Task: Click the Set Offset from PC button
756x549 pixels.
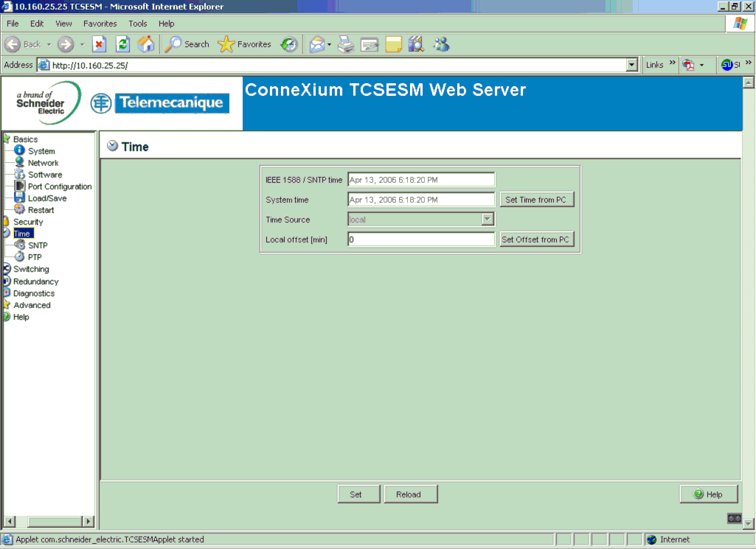Action: (537, 239)
